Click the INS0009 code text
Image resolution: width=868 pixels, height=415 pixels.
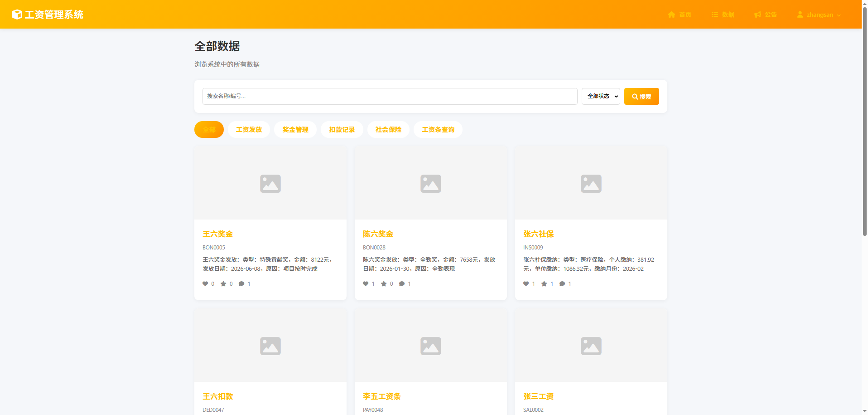(533, 248)
